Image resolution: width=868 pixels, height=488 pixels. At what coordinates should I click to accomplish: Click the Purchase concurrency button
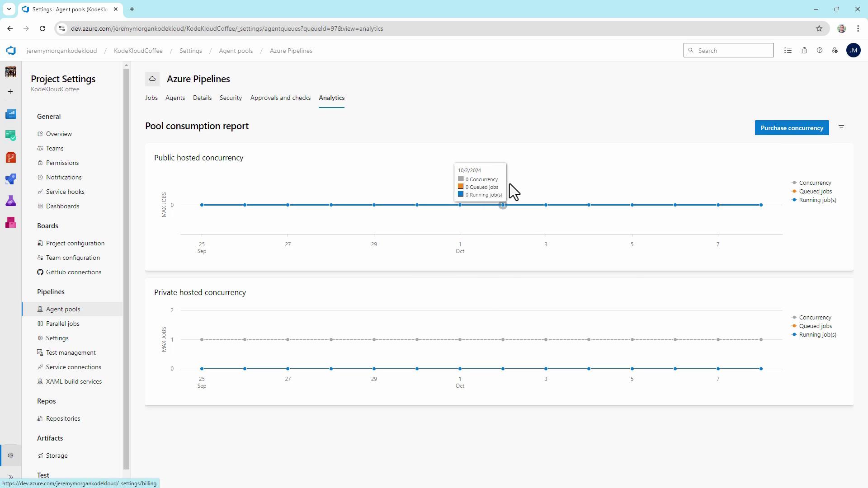pyautogui.click(x=792, y=128)
